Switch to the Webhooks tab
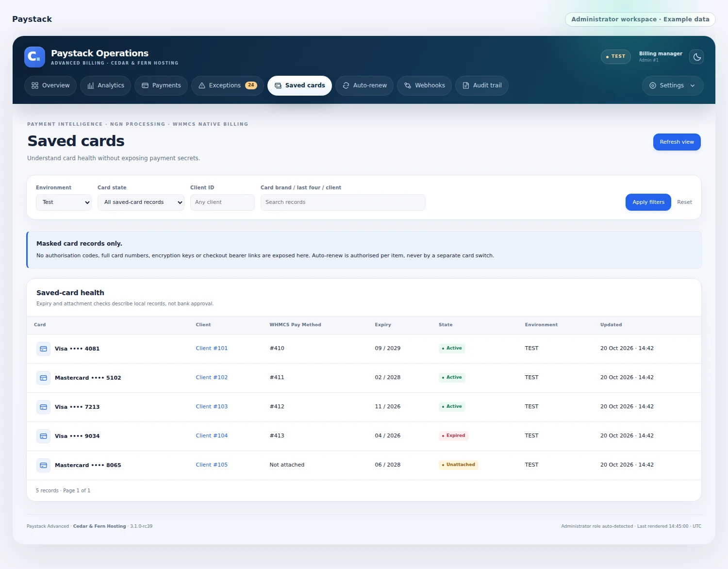This screenshot has height=569, width=728. click(424, 85)
